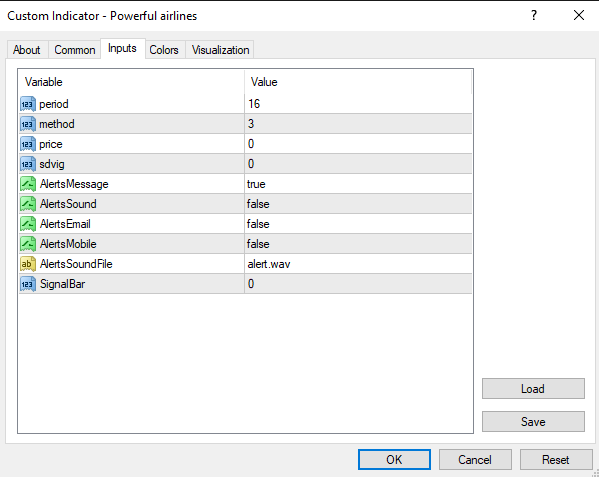
Task: Select the AlertsSound false value cell
Action: pos(358,204)
